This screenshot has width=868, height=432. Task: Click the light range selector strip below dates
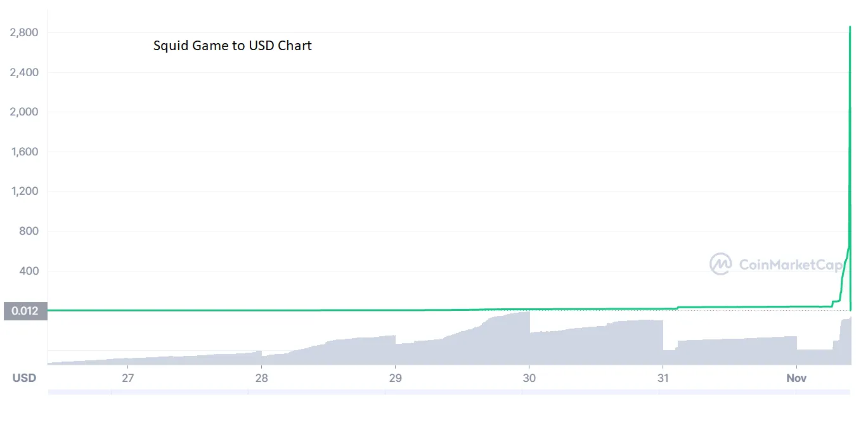[444, 393]
